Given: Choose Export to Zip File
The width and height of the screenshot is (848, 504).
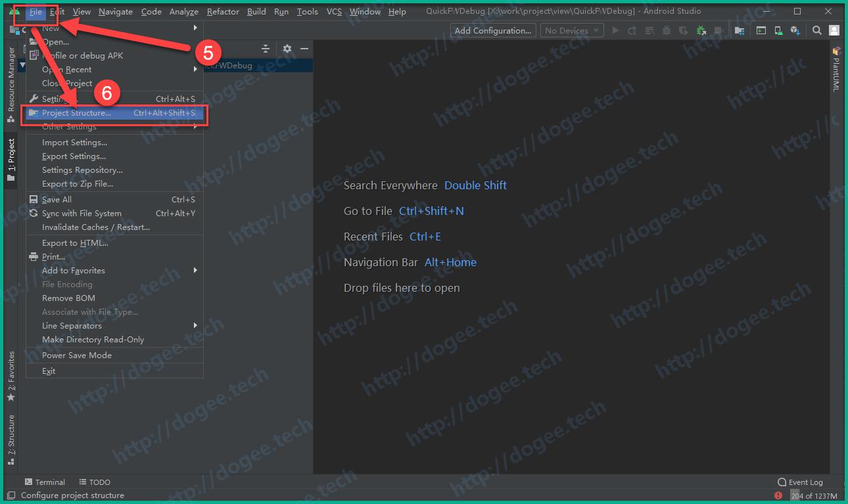Looking at the screenshot, I should (114, 184).
